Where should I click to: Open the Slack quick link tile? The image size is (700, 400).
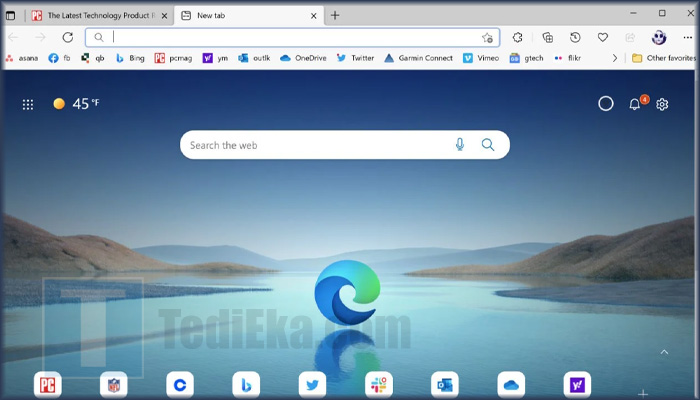(379, 385)
